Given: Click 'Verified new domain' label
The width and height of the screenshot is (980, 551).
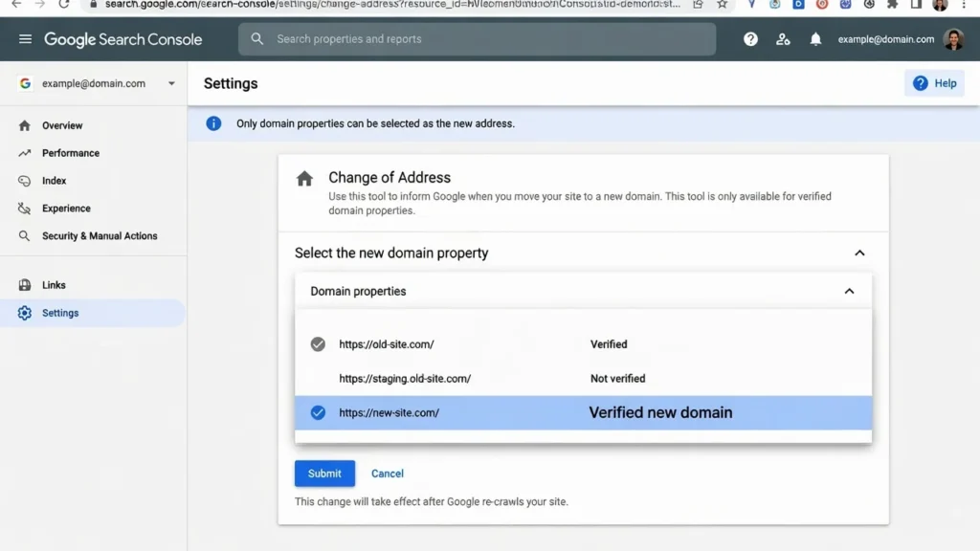Looking at the screenshot, I should (x=660, y=412).
